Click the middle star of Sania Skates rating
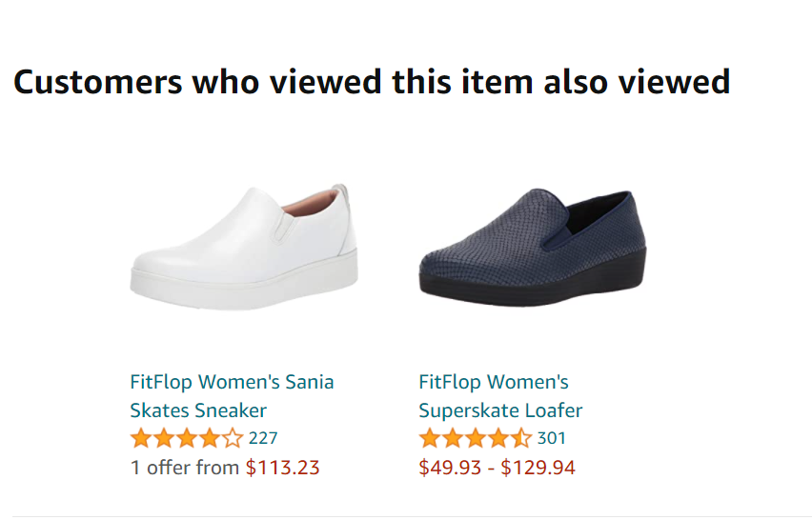This screenshot has height=520, width=812. click(x=187, y=439)
